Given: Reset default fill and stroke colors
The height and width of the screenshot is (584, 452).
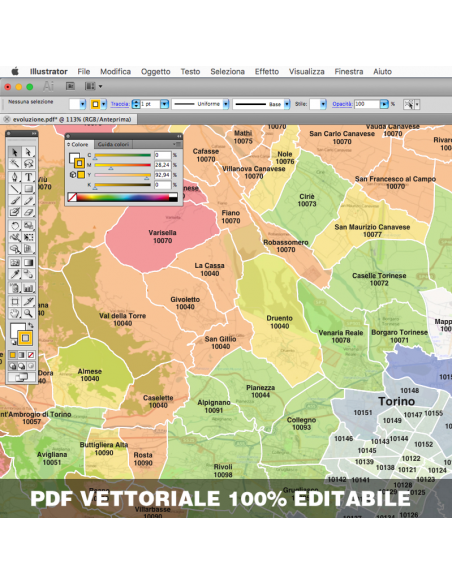Looking at the screenshot, I should pos(13,342).
